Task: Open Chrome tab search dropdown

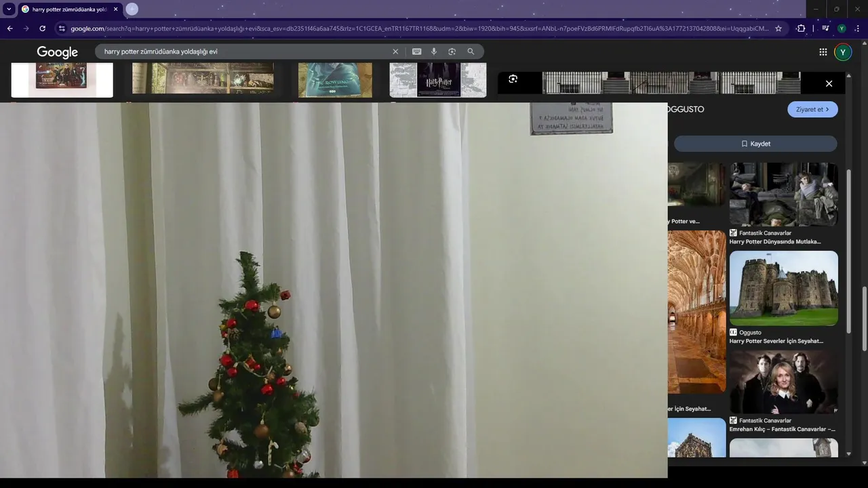Action: (9, 9)
